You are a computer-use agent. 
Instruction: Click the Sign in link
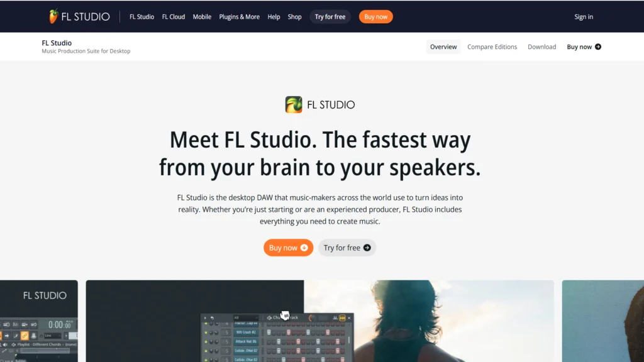coord(584,17)
